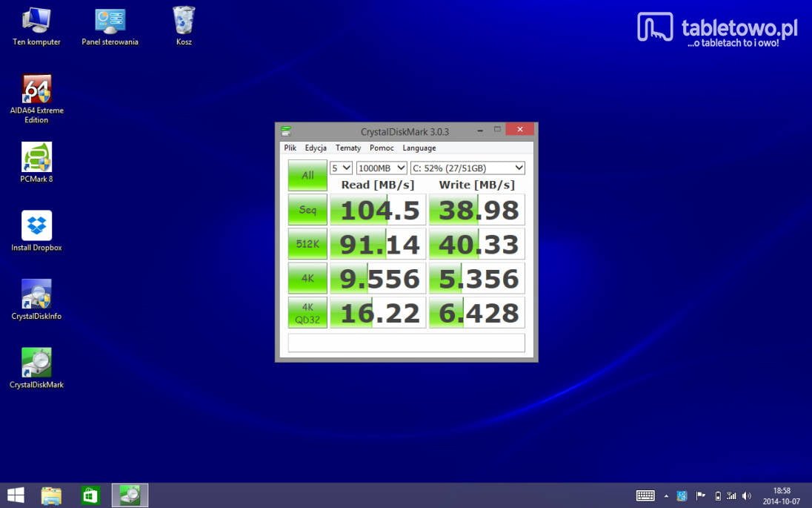
Task: Click the 4K write result 5.356
Action: [477, 278]
